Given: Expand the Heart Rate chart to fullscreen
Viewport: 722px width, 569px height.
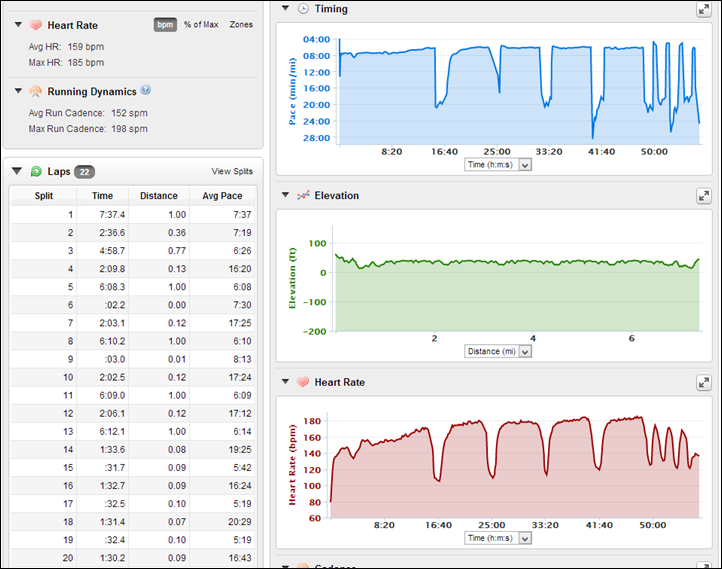Looking at the screenshot, I should 703,383.
